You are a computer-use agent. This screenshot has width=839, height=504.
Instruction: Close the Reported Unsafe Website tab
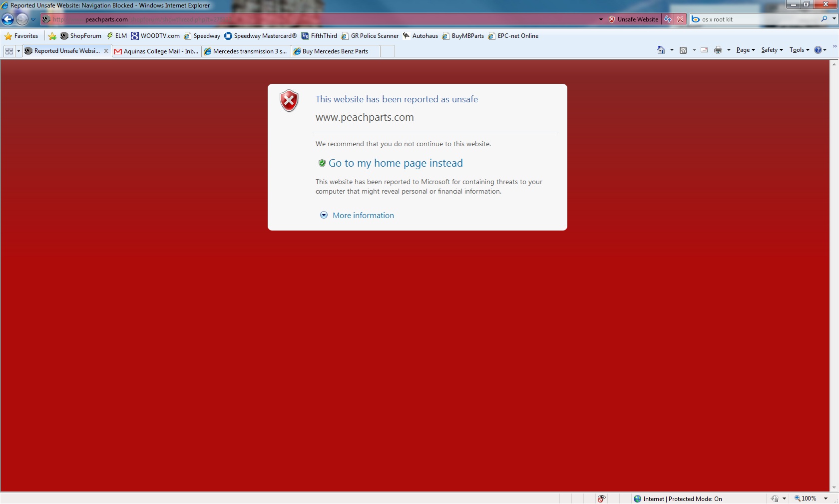tap(106, 51)
